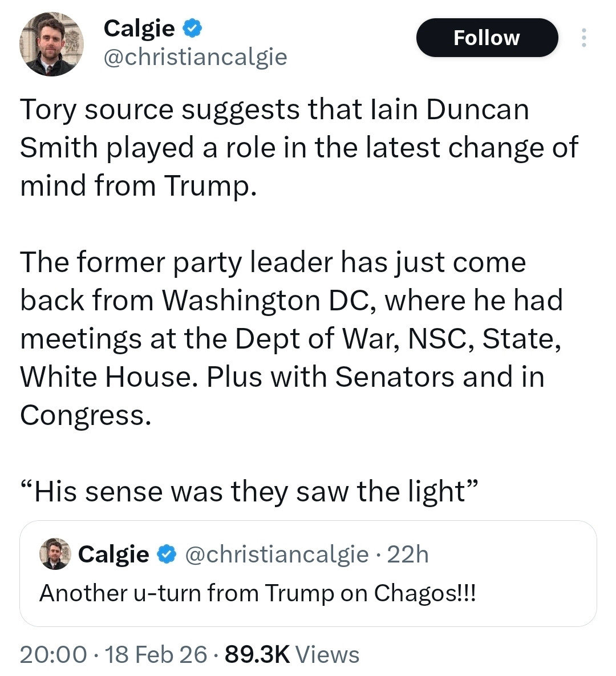Click the small avatar in quoted tweet
The image size is (616, 676).
[55, 553]
